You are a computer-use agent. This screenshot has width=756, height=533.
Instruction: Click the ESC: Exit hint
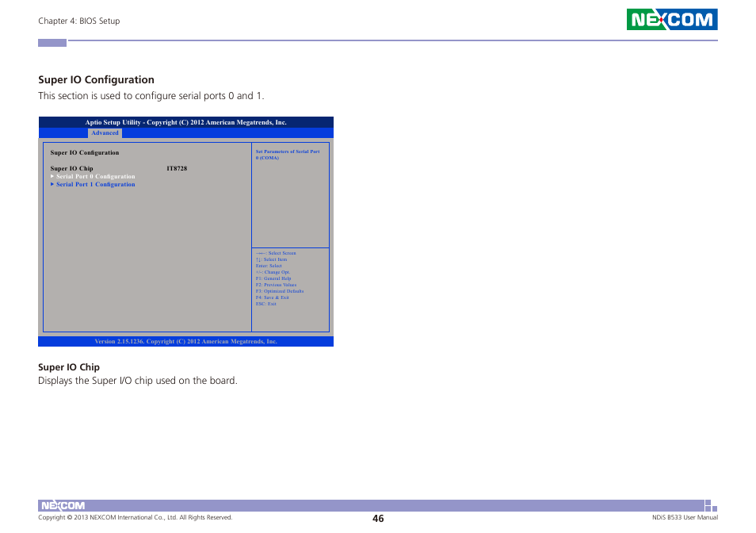(266, 304)
